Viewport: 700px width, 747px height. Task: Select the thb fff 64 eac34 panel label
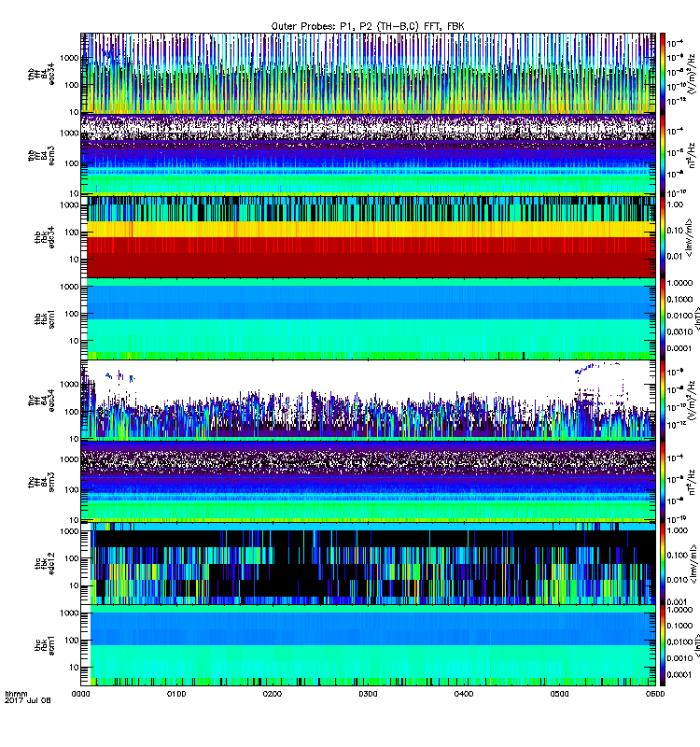(x=41, y=74)
